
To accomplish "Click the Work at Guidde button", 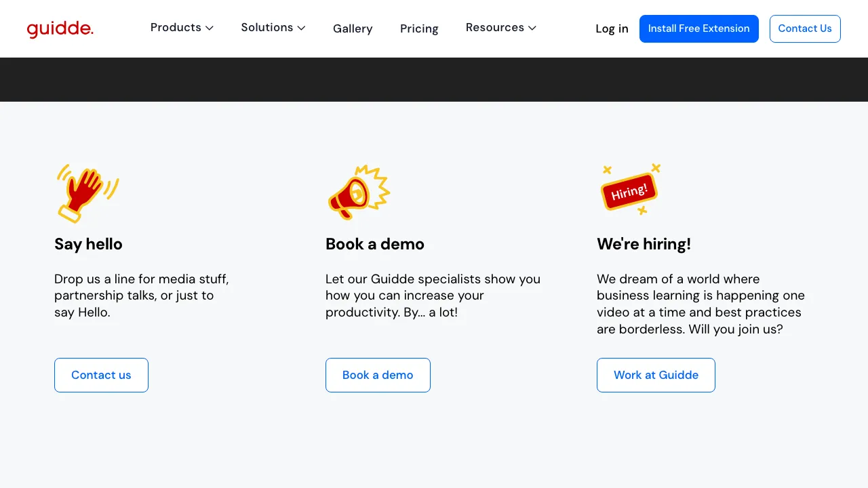I will [x=656, y=375].
